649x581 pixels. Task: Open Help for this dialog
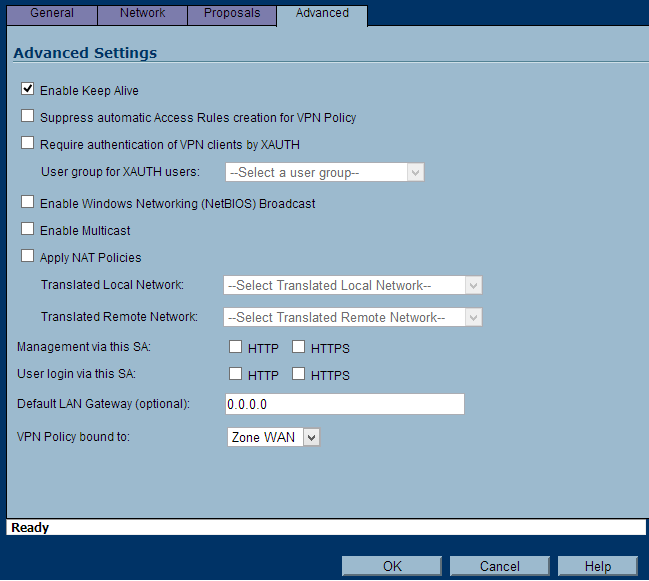coord(598,566)
